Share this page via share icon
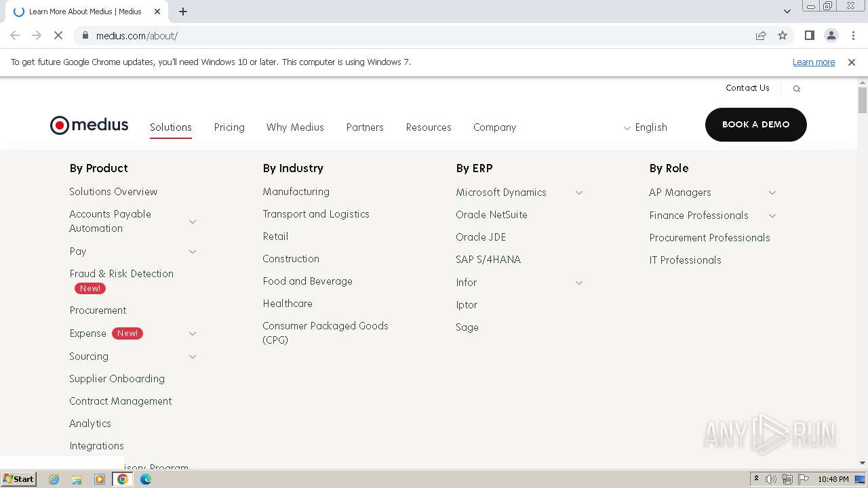 pyautogui.click(x=761, y=35)
